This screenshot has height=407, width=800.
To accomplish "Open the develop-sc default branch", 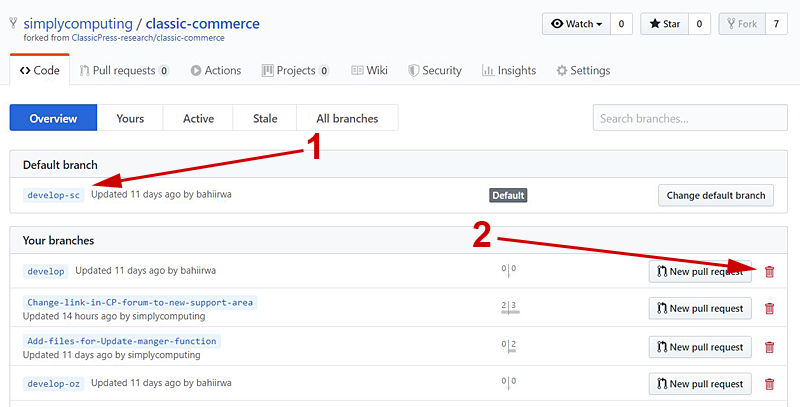I will tap(54, 195).
